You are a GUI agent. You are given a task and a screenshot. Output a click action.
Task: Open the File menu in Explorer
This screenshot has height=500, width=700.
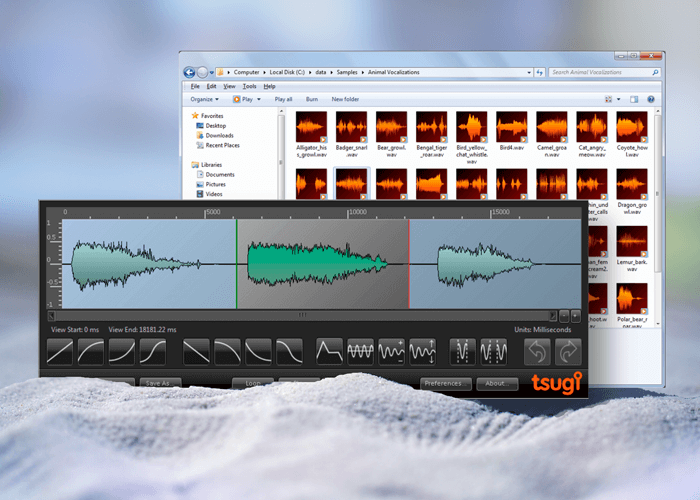(195, 86)
